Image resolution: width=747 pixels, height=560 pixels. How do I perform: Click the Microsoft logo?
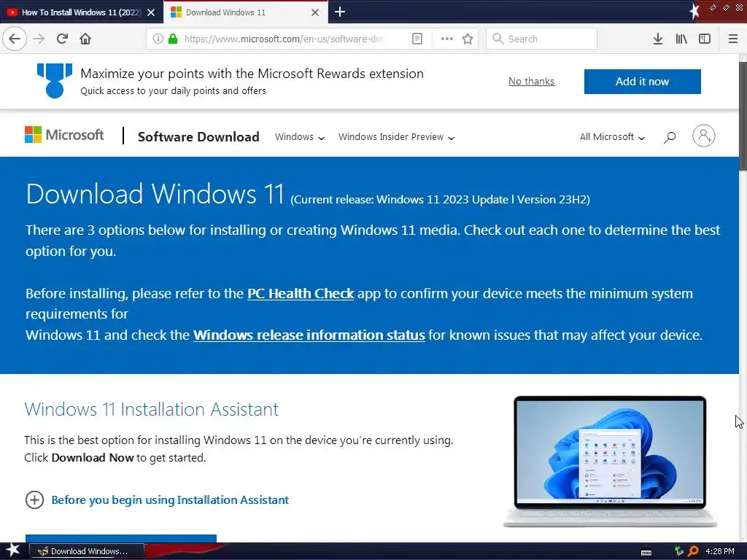click(64, 135)
